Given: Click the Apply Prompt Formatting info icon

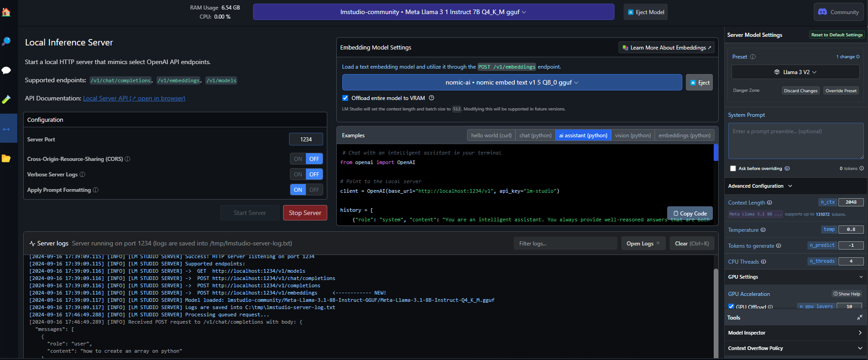Looking at the screenshot, I should pyautogui.click(x=96, y=190).
